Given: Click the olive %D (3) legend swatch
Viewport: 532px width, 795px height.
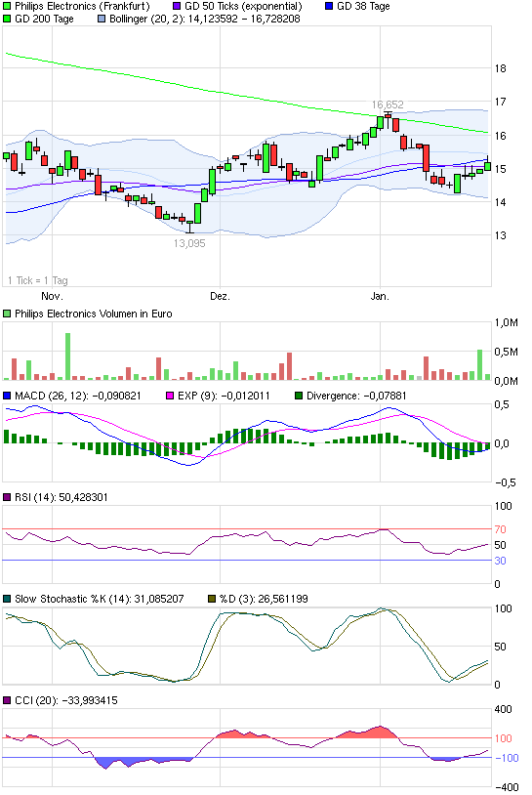Looking at the screenshot, I should pyautogui.click(x=212, y=599).
